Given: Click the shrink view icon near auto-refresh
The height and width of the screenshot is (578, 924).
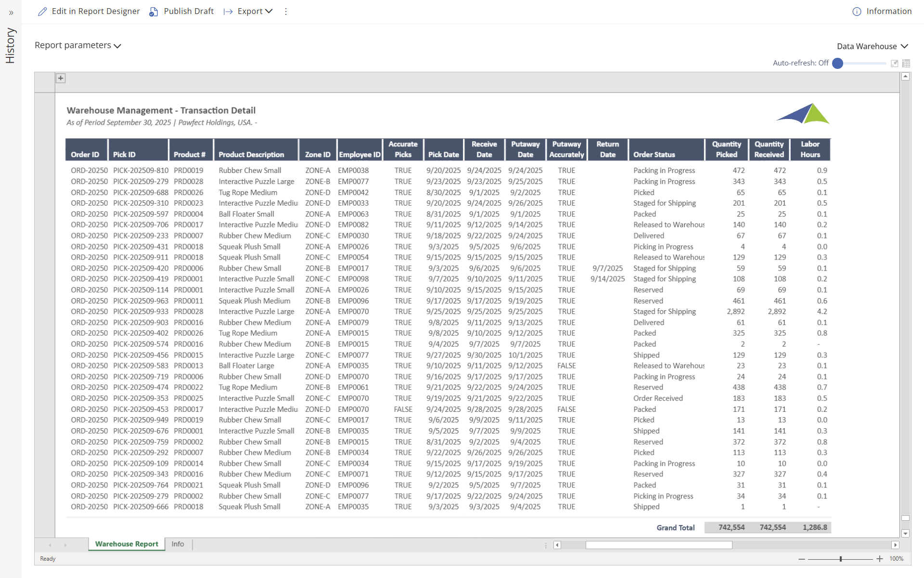Looking at the screenshot, I should [x=895, y=63].
